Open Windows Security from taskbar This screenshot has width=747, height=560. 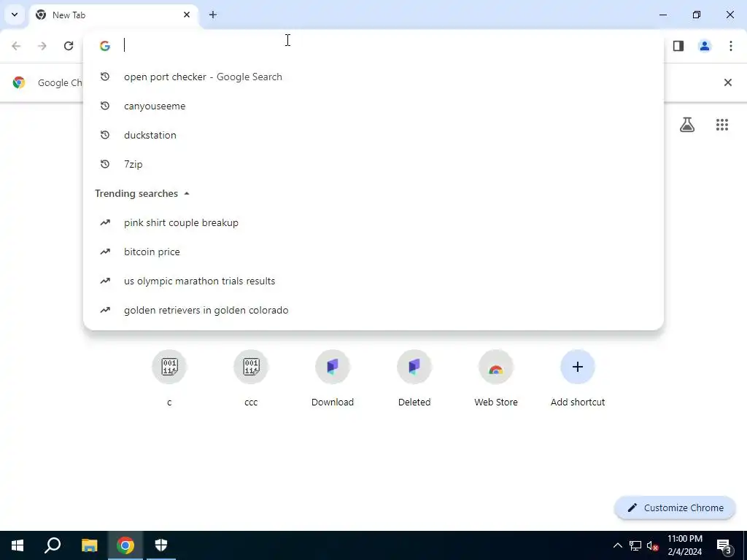tap(161, 545)
